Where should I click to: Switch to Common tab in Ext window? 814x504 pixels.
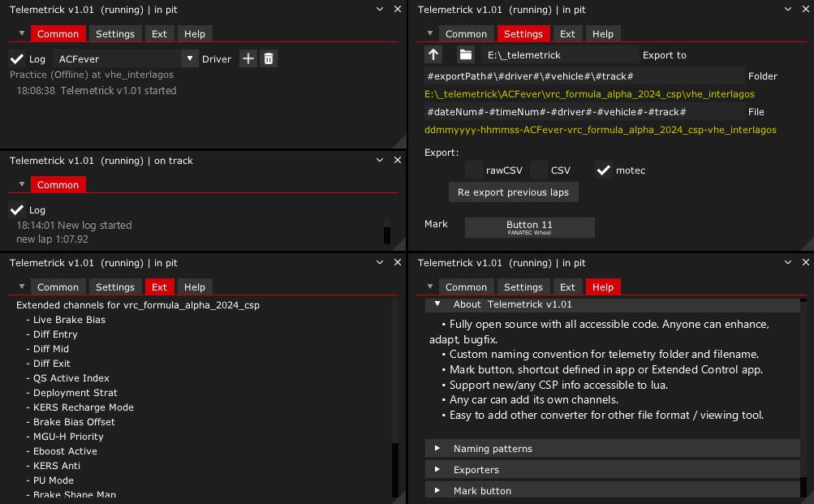(x=58, y=287)
